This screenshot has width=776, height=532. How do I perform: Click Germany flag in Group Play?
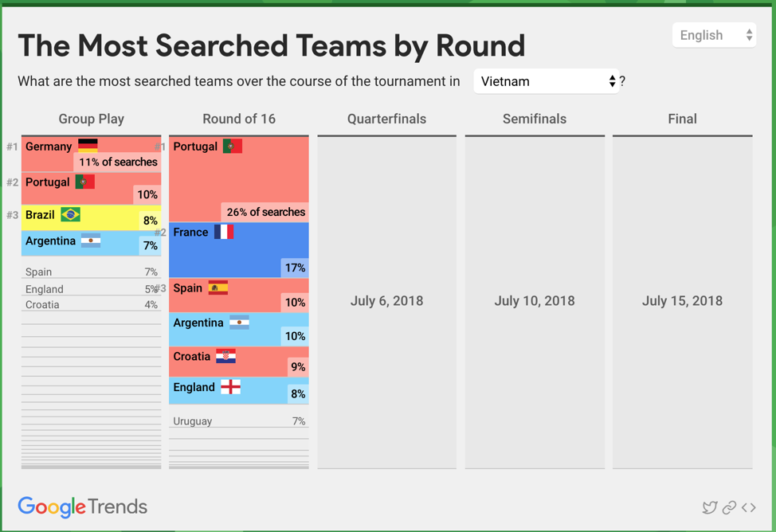pyautogui.click(x=88, y=146)
